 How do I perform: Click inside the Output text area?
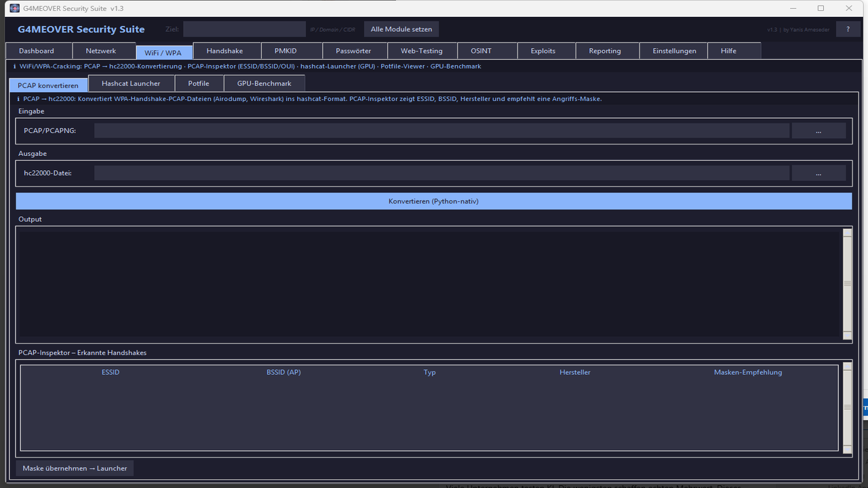429,285
